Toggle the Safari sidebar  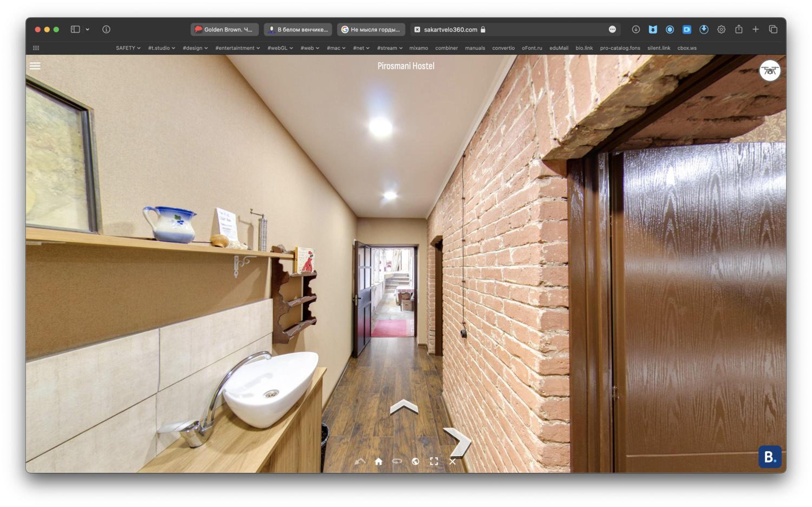(75, 30)
